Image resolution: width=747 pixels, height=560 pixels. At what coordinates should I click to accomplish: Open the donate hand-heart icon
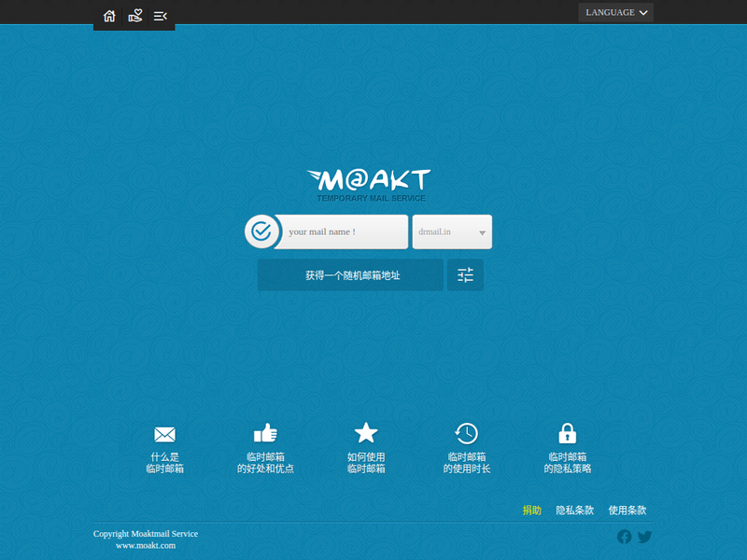pos(135,16)
